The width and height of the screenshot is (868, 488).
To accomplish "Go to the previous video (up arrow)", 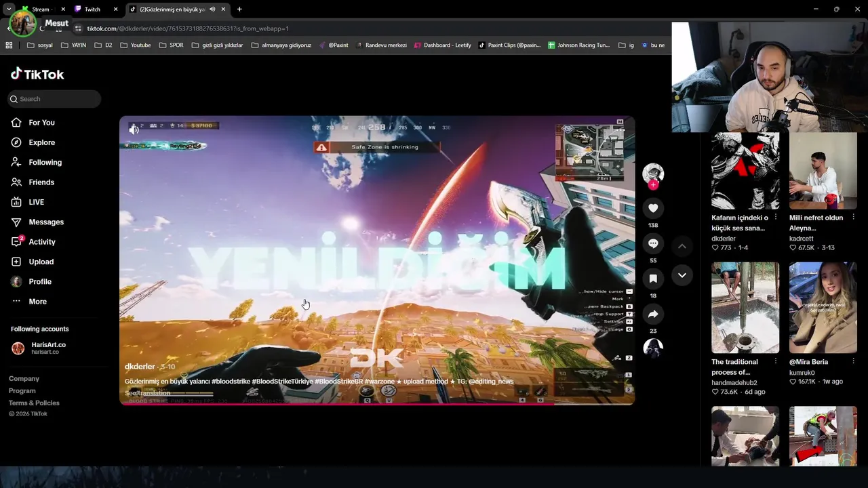I will [682, 246].
